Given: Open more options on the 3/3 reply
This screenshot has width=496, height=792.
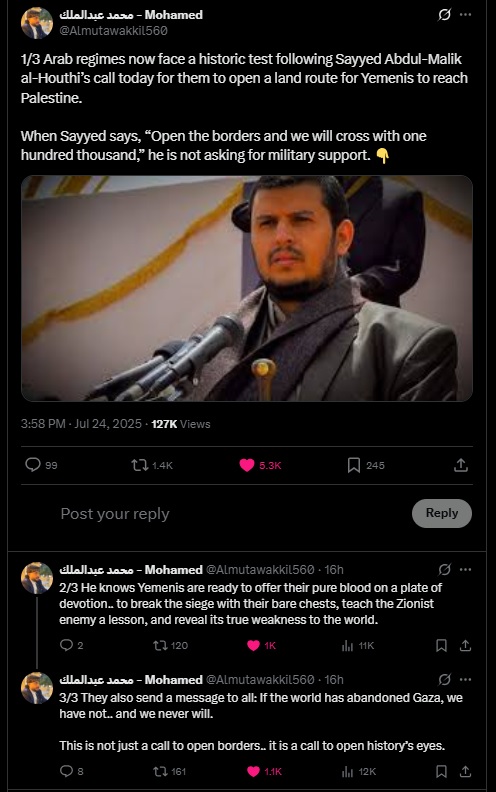Looking at the screenshot, I should 465,679.
